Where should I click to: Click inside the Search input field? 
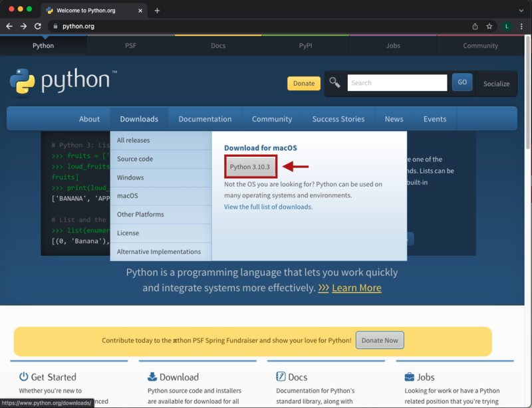pyautogui.click(x=397, y=82)
